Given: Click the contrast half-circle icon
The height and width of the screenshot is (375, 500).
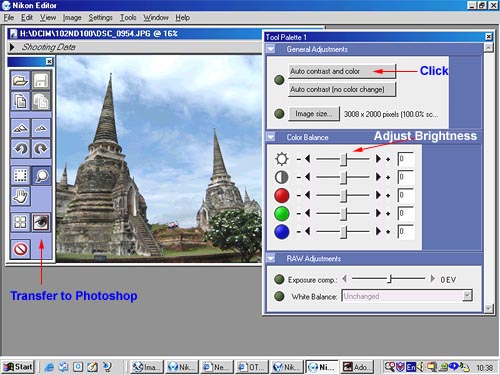Looking at the screenshot, I should click(282, 177).
